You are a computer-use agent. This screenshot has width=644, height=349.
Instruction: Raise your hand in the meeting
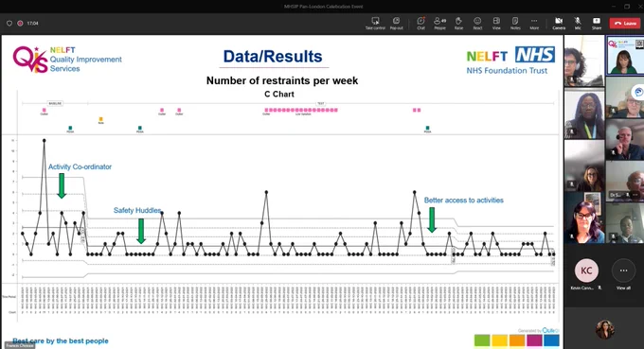pos(458,24)
